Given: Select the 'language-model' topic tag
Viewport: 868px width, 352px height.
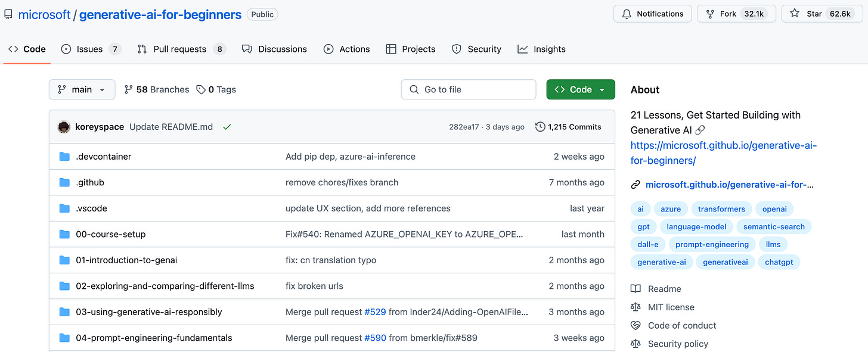Looking at the screenshot, I should [696, 227].
